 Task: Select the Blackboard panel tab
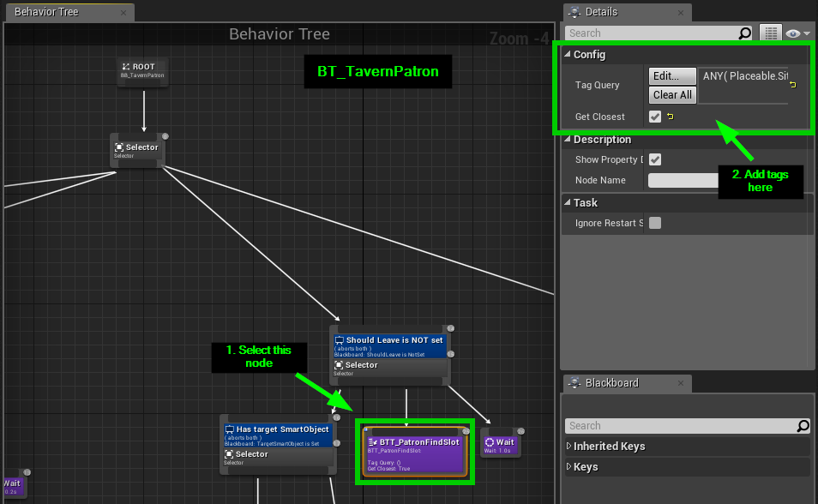tap(611, 383)
